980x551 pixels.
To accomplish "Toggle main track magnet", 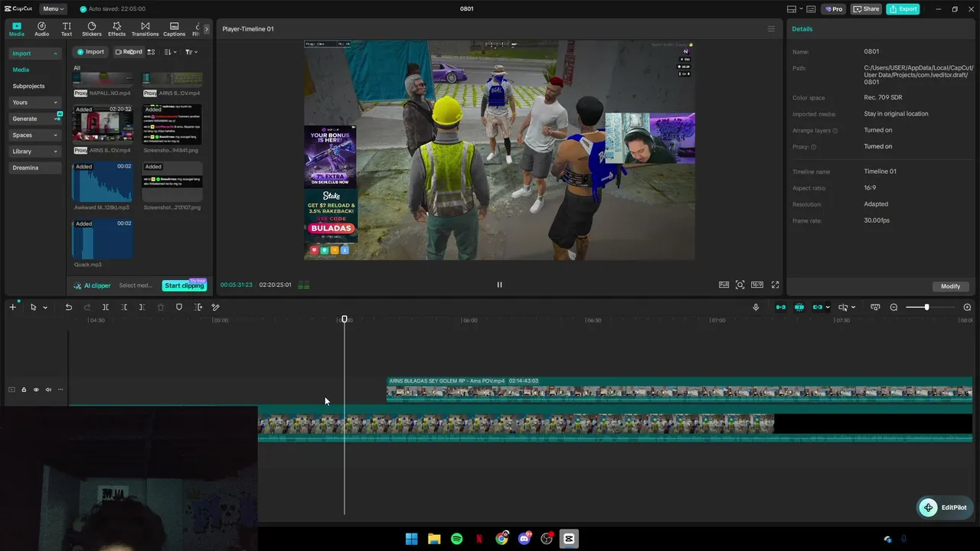I will pyautogui.click(x=781, y=307).
